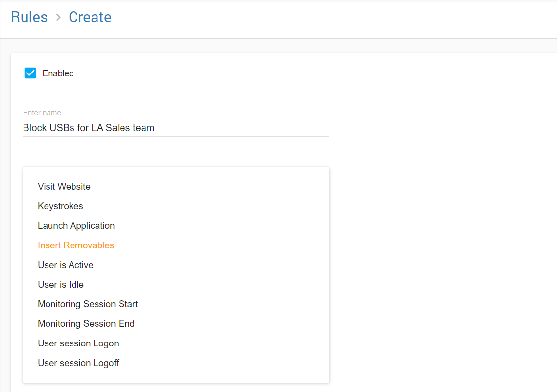Viewport: 557px width, 392px height.
Task: Click the Enabled text label
Action: (58, 73)
